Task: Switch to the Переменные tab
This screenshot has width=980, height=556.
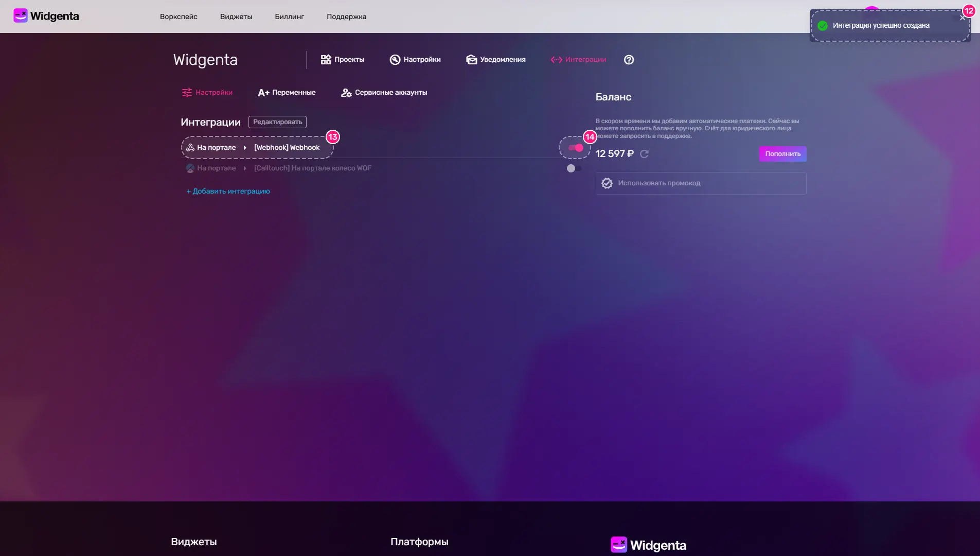Action: coord(286,93)
